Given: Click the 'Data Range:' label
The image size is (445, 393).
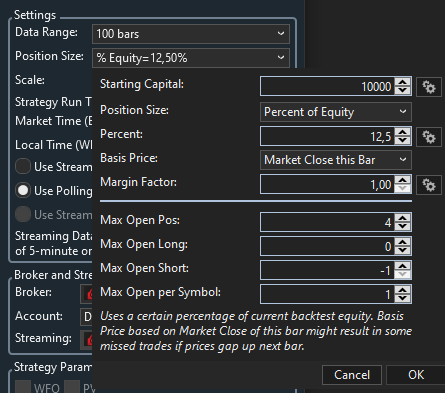Looking at the screenshot, I should (46, 32).
